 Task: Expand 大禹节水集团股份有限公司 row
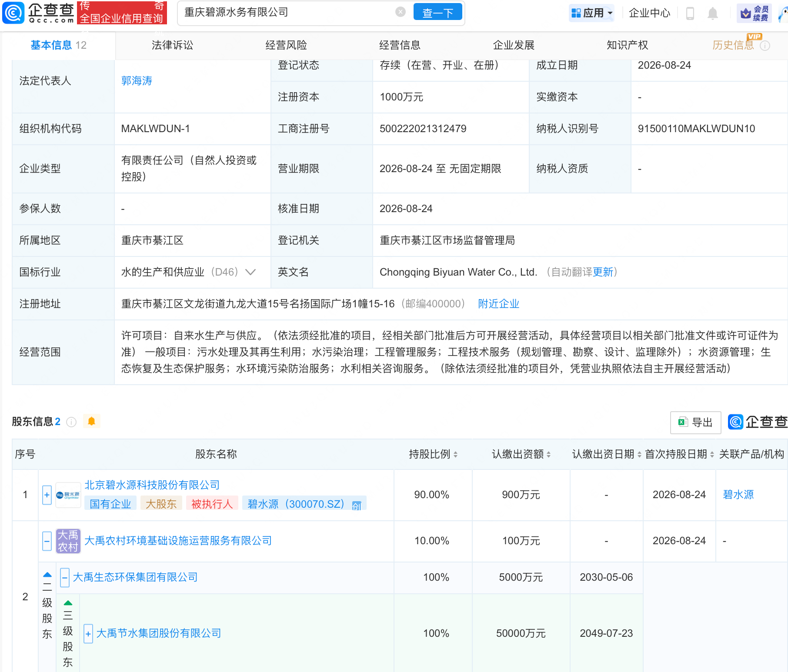[x=88, y=634]
